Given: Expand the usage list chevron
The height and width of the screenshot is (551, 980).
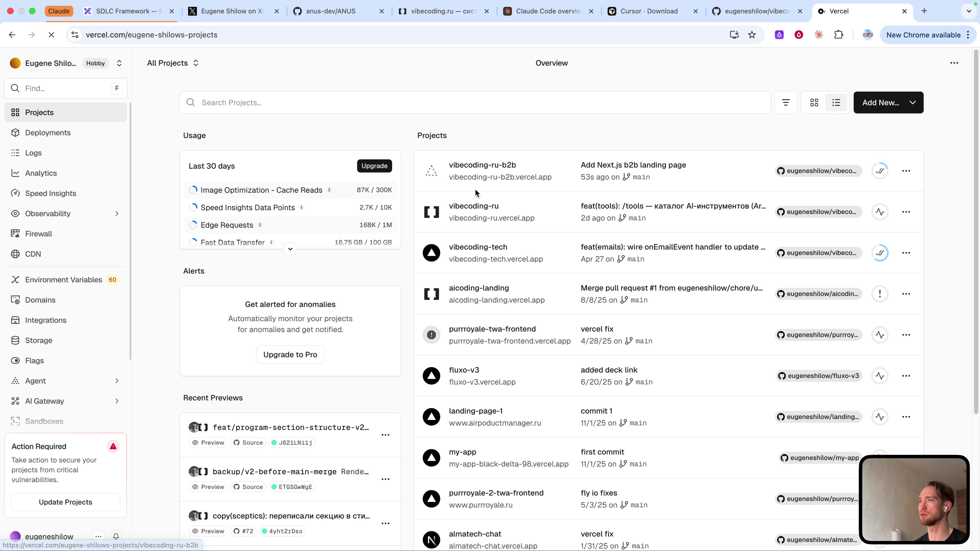Looking at the screenshot, I should pyautogui.click(x=290, y=249).
